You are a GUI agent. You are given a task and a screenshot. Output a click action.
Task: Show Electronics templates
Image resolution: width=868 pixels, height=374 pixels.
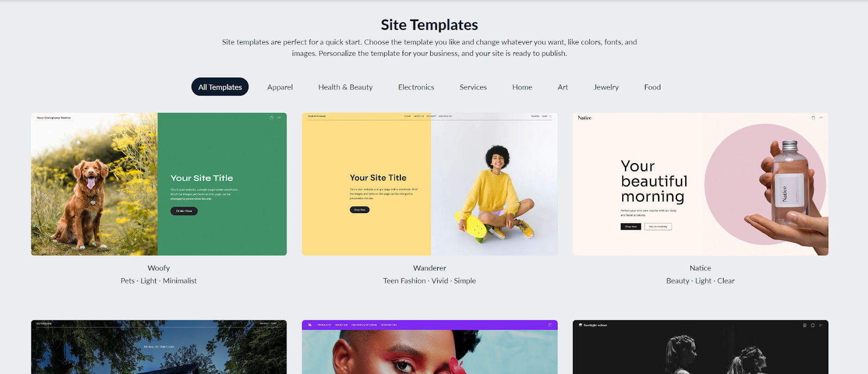coord(416,87)
